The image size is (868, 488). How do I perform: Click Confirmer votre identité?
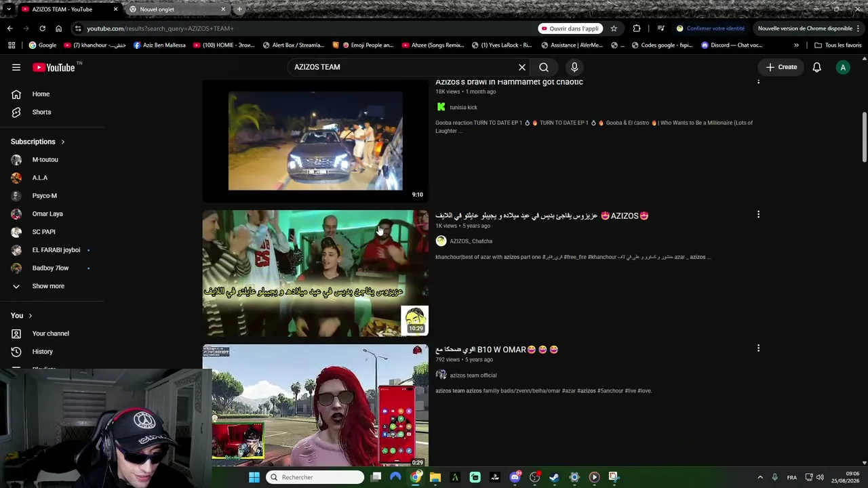point(710,28)
